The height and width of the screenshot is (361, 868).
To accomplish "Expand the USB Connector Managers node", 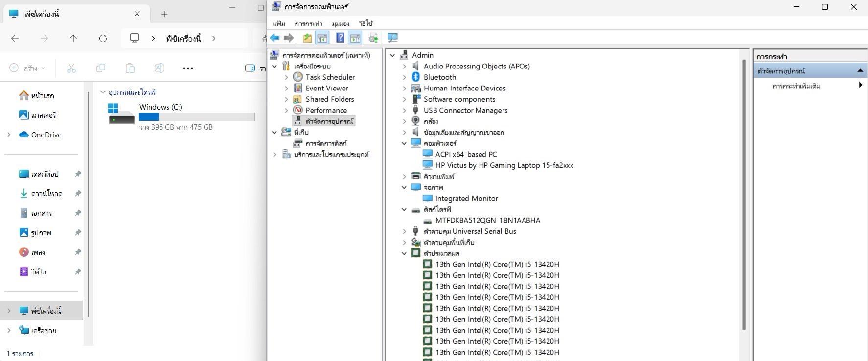I will click(404, 110).
